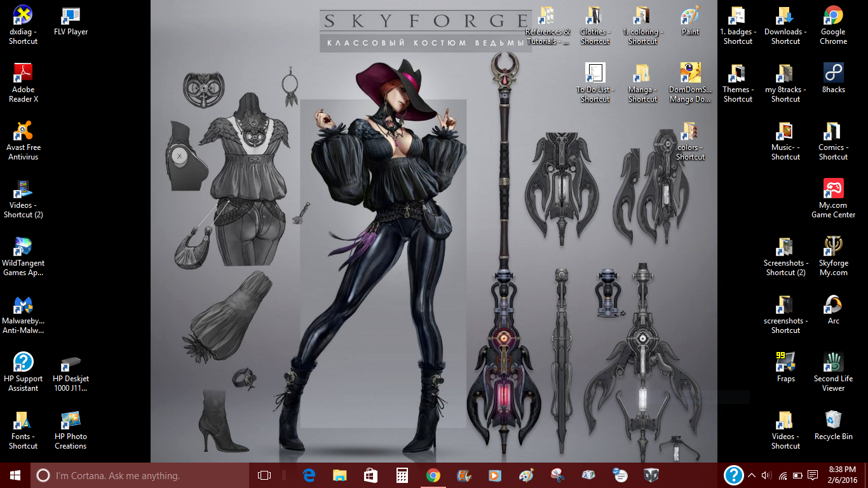Image resolution: width=868 pixels, height=488 pixels.
Task: Open Comics - Shortcut folder
Action: click(x=833, y=141)
